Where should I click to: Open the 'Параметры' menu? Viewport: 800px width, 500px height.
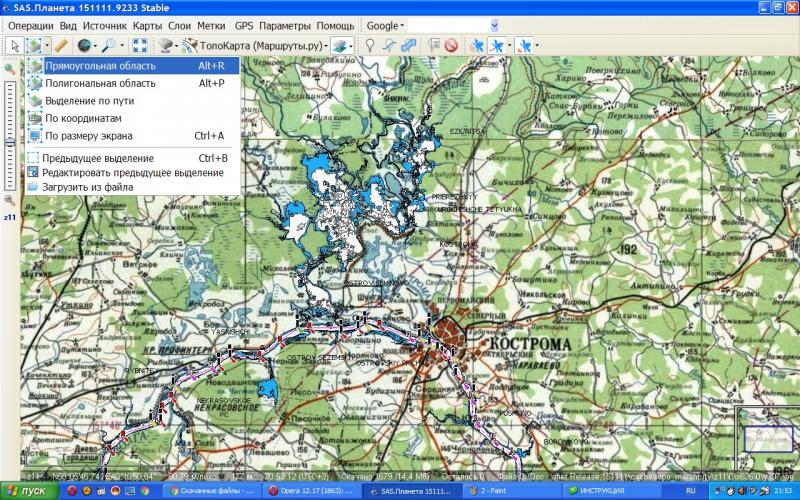click(x=285, y=25)
